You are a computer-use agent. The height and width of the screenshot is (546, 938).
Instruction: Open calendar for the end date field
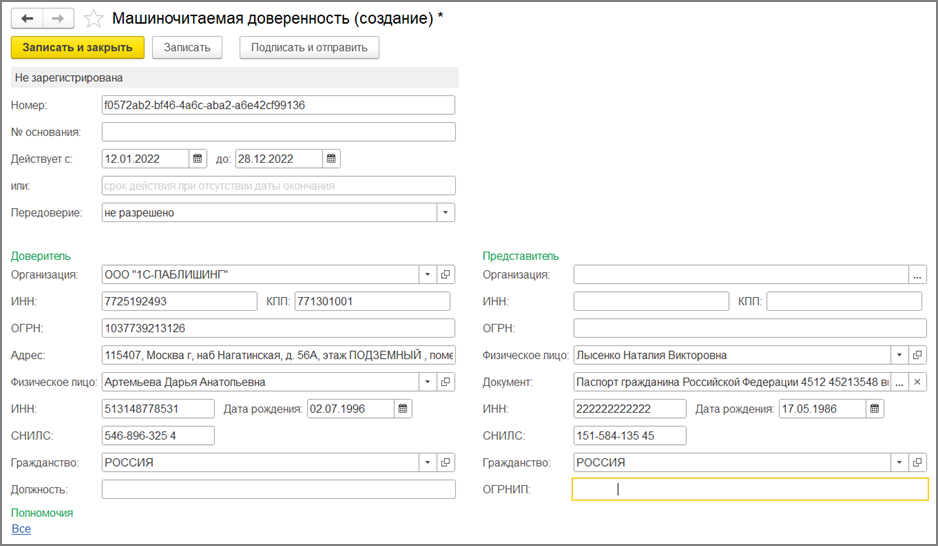coord(331,158)
